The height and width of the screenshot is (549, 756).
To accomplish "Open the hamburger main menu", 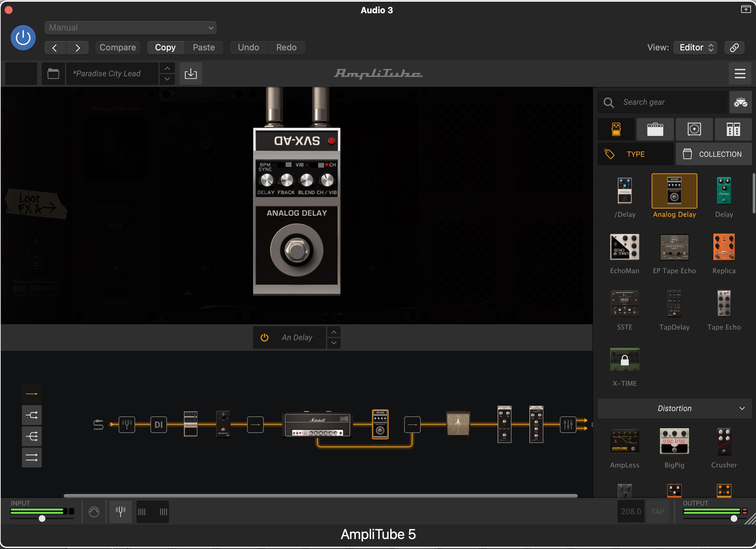I will point(740,74).
